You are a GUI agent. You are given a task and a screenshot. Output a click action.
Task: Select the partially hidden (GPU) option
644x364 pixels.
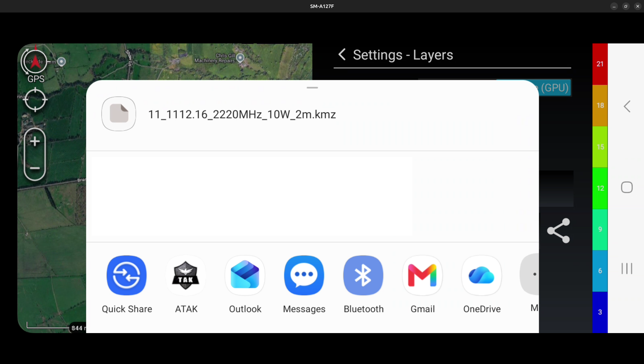[554, 88]
